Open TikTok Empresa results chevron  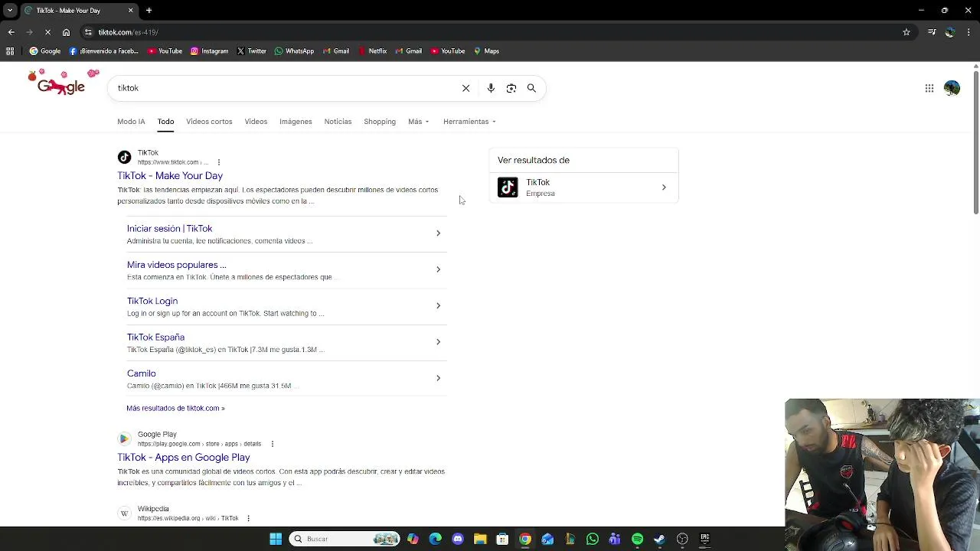664,187
